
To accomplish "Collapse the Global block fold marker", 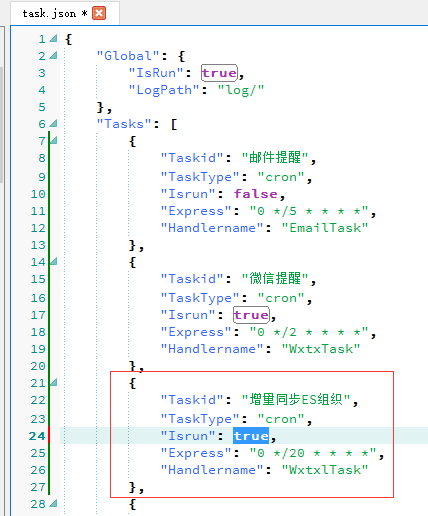I will (53, 55).
